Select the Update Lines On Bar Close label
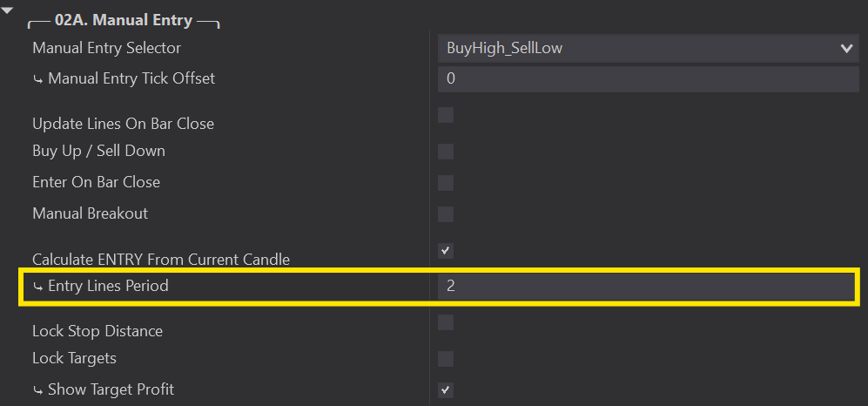868x406 pixels. (x=123, y=124)
